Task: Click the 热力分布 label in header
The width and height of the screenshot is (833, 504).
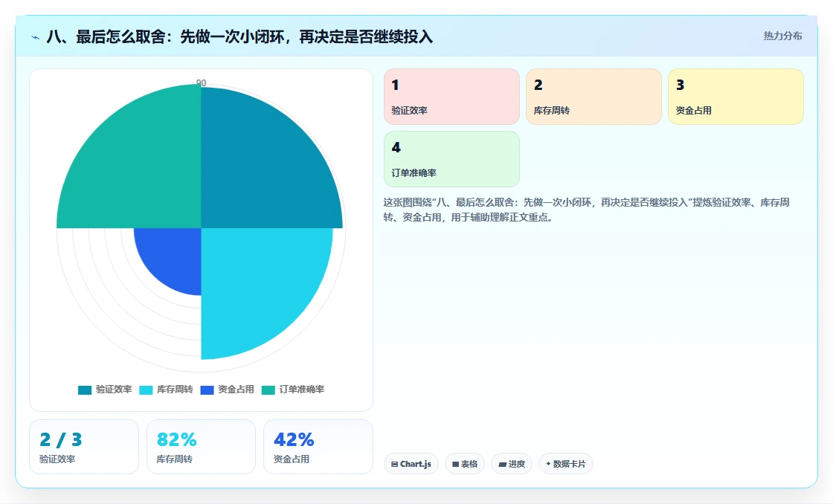Action: pos(782,36)
